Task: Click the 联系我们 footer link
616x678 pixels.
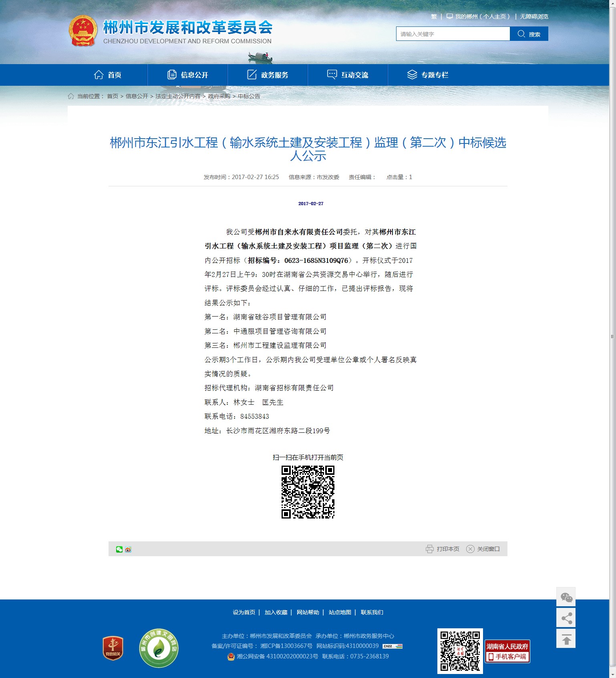Action: tap(372, 612)
